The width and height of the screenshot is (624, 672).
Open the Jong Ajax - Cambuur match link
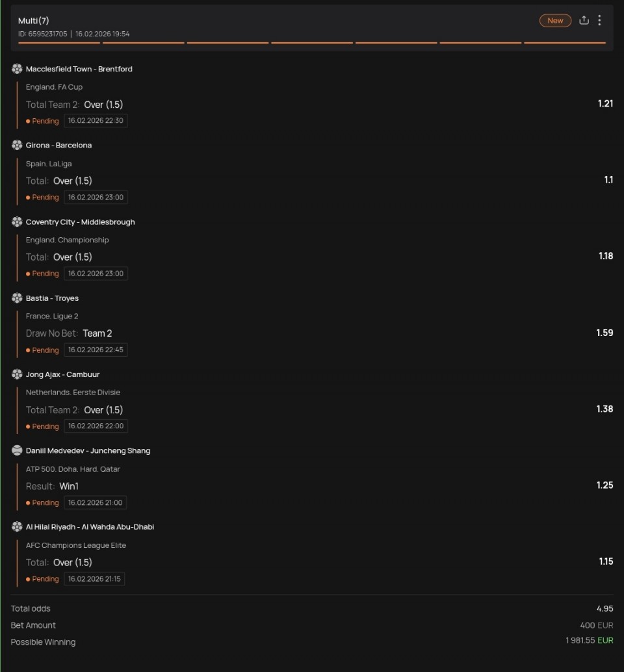(x=62, y=374)
